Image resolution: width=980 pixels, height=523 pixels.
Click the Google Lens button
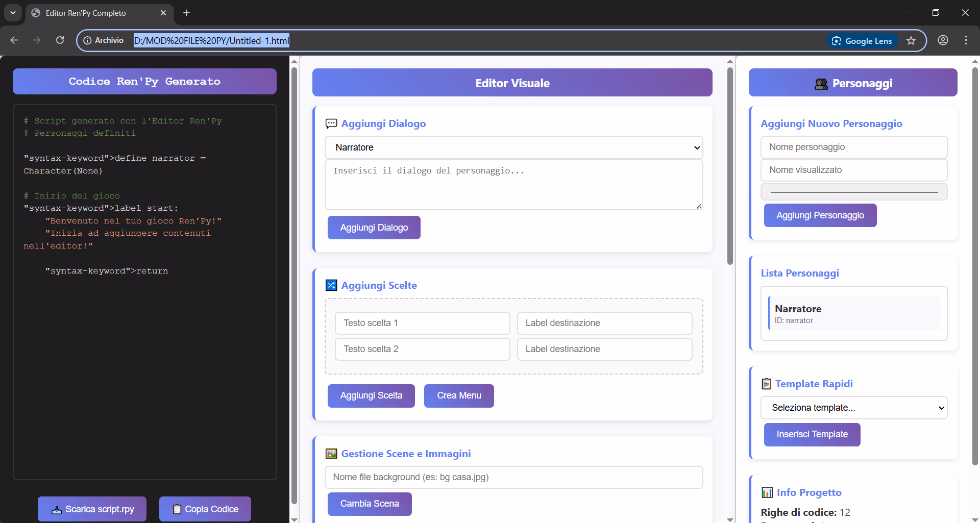862,41
